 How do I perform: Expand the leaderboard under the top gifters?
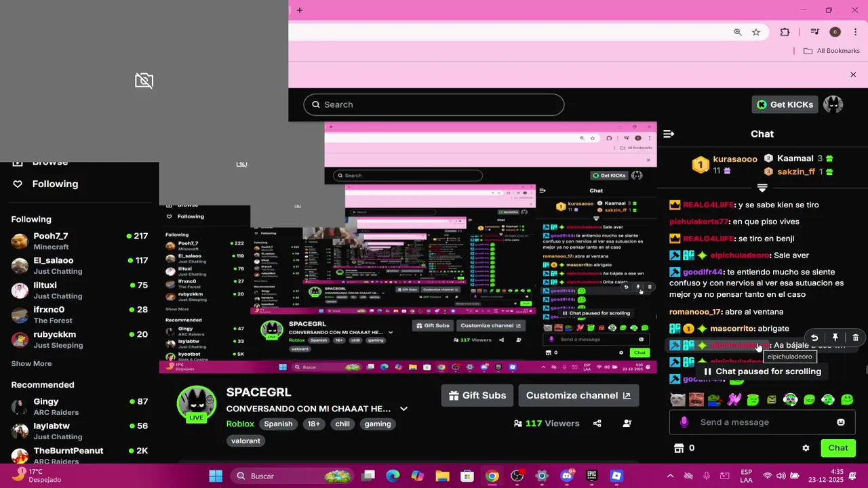762,188
